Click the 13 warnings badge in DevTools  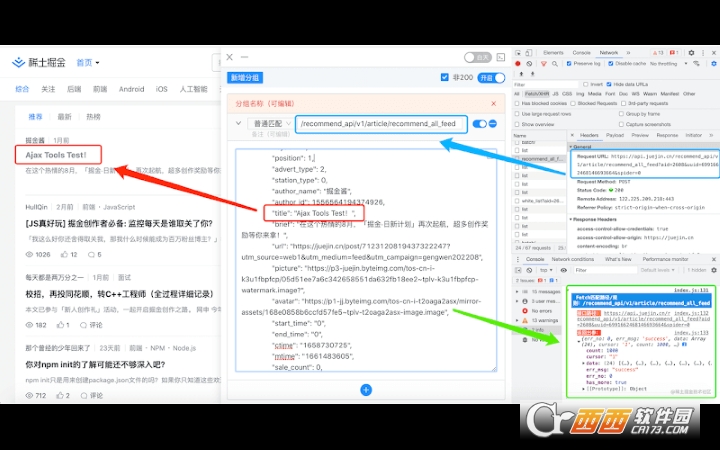click(658, 53)
